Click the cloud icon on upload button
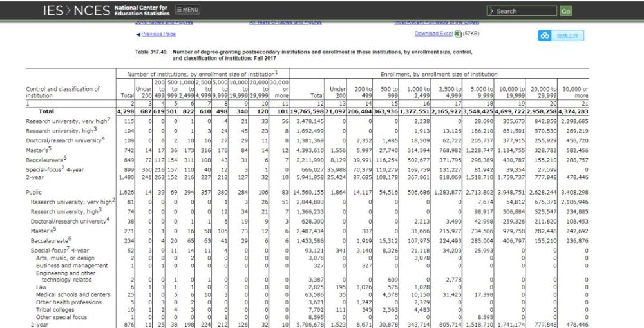This screenshot has width=644, height=328. pos(545,35)
